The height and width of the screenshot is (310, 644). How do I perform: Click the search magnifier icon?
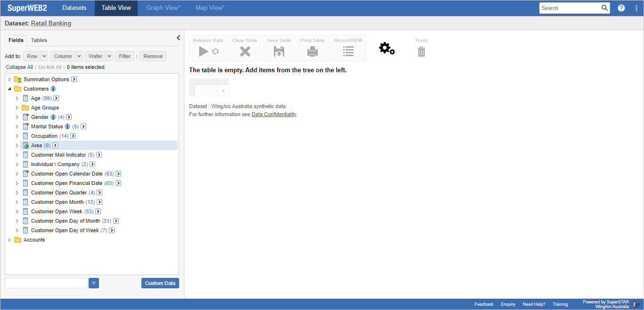pos(604,8)
